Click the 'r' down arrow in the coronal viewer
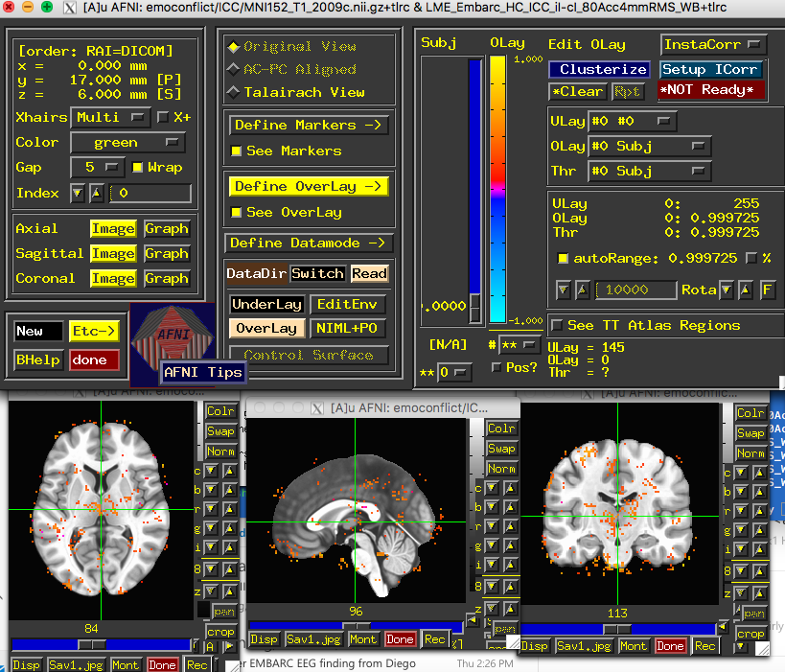Image resolution: width=785 pixels, height=672 pixels. tap(741, 511)
